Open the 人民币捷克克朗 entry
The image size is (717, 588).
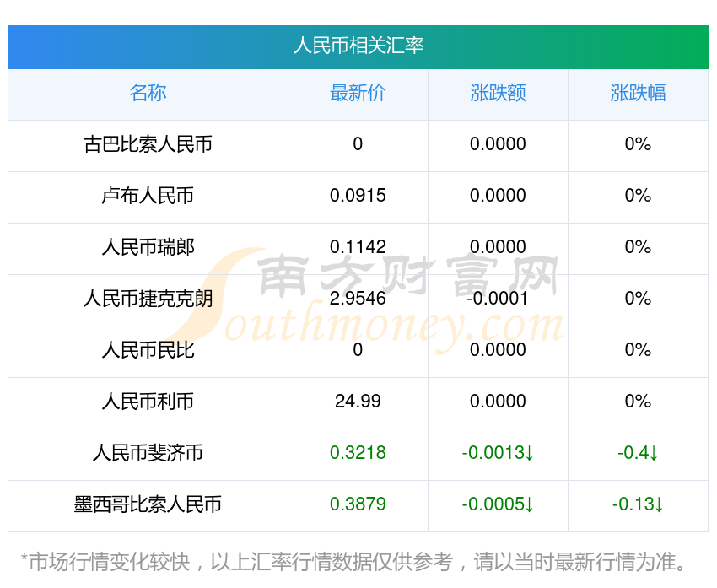coord(148,299)
